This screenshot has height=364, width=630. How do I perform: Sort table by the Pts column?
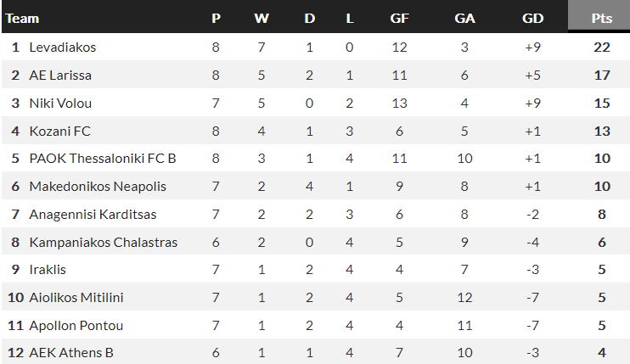(x=602, y=18)
